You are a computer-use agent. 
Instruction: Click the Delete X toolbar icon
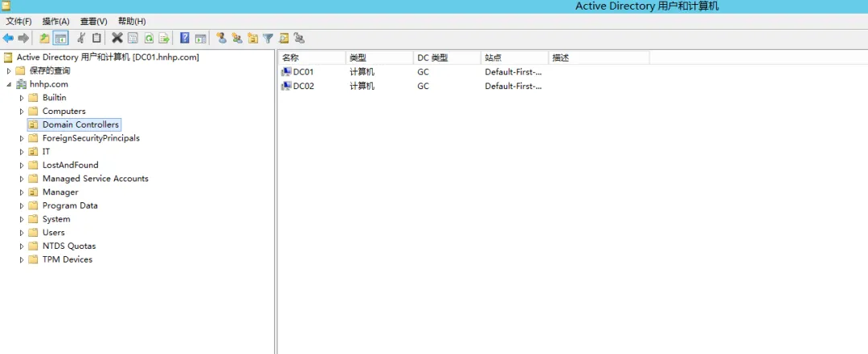(x=117, y=39)
